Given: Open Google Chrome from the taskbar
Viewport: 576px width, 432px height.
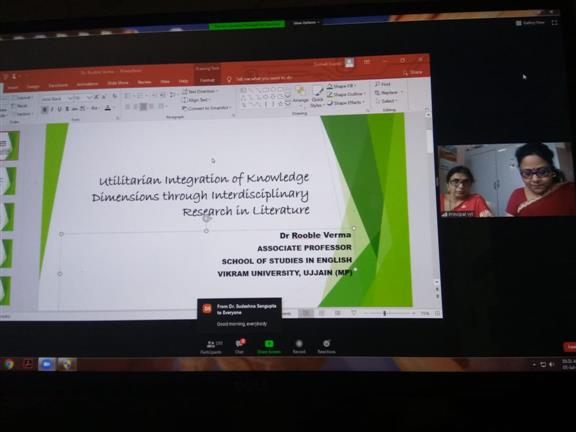Looking at the screenshot, I should click(8, 364).
